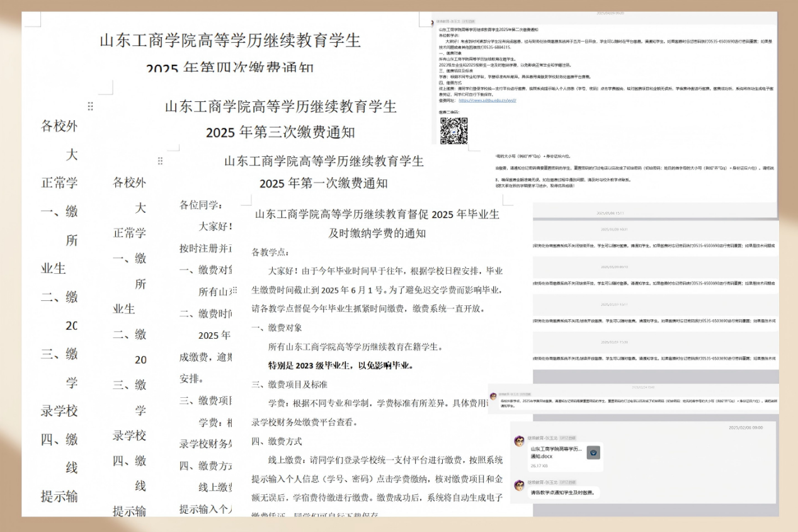The height and width of the screenshot is (532, 798).
Task: Click move handle beside 第三次缴费通知 document
Action: click(91, 106)
